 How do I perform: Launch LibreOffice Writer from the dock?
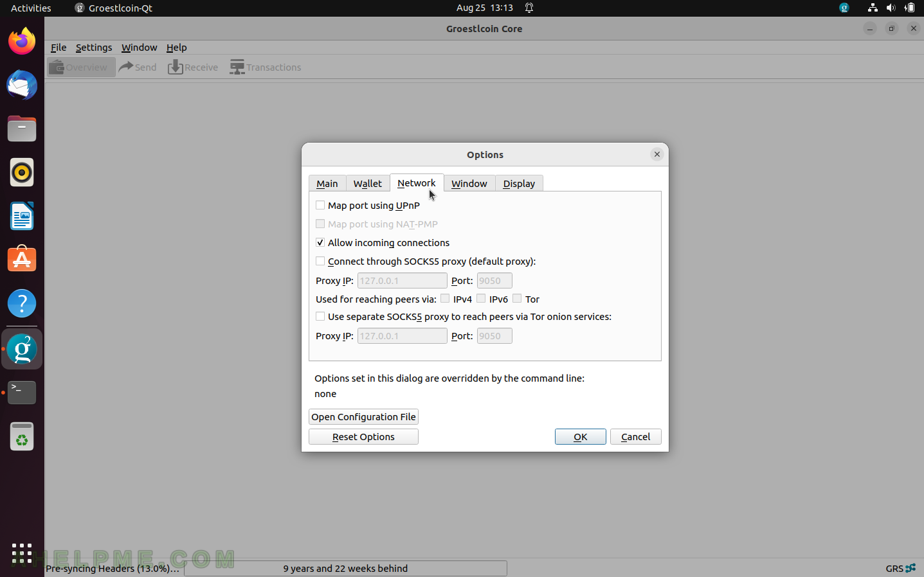(22, 216)
